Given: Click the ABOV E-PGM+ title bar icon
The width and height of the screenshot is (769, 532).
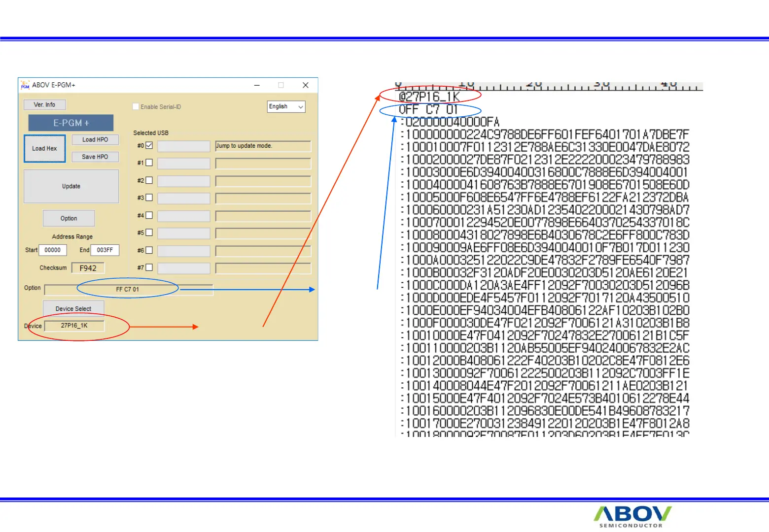Looking at the screenshot, I should [25, 85].
